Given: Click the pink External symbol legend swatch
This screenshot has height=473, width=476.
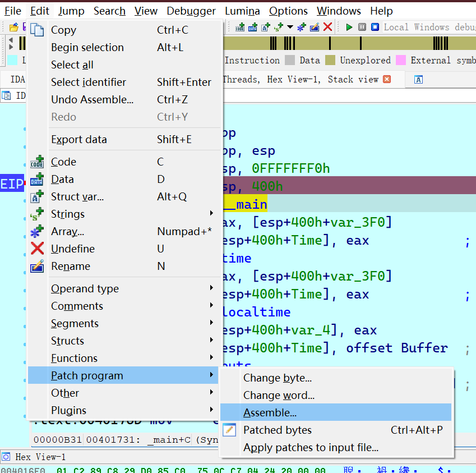Looking at the screenshot, I should coord(401,60).
